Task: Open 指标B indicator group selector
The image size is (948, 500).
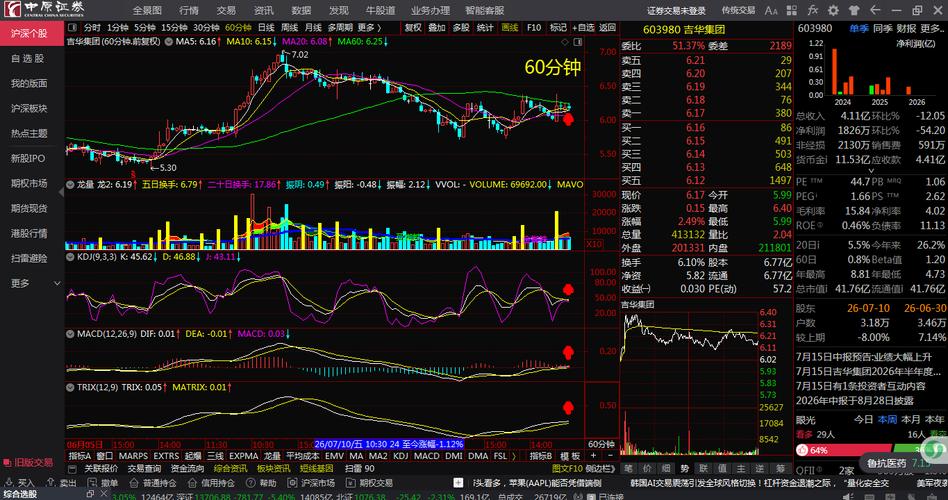Action: 541,456
